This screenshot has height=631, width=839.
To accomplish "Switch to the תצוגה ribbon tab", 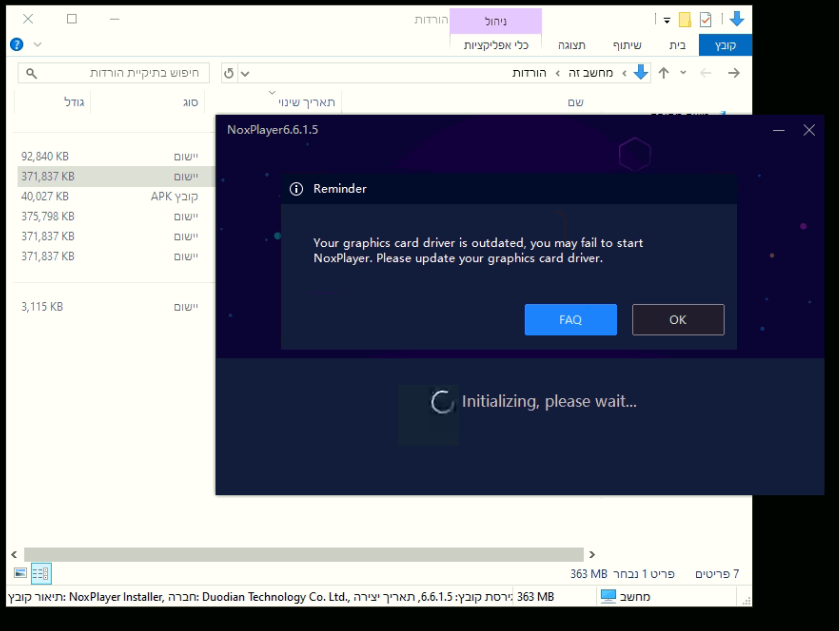I will click(x=571, y=45).
